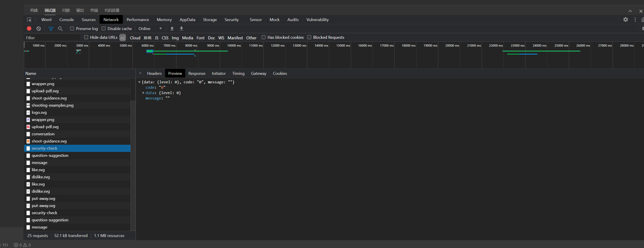Open the DevTools settings gear icon
This screenshot has height=248, width=644.
(625, 19)
